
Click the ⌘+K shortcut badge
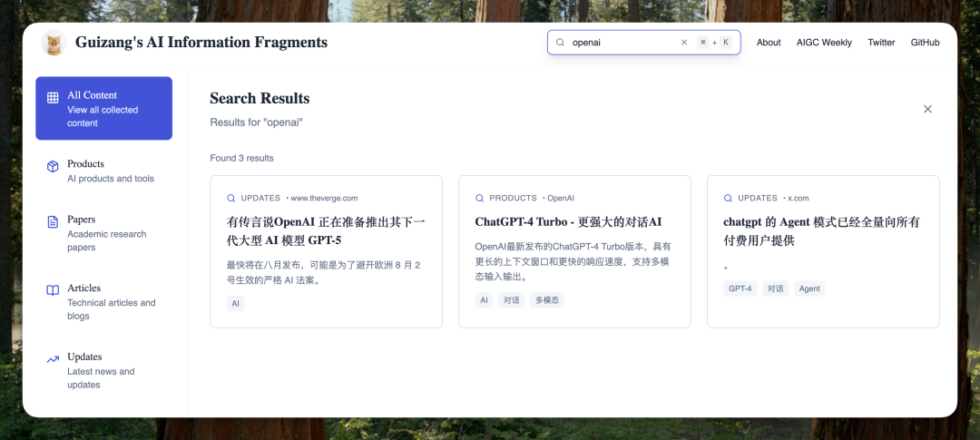pos(714,43)
